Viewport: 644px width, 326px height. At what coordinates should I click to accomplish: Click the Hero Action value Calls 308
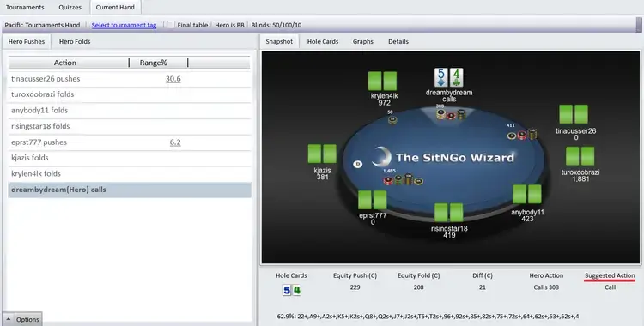click(546, 287)
